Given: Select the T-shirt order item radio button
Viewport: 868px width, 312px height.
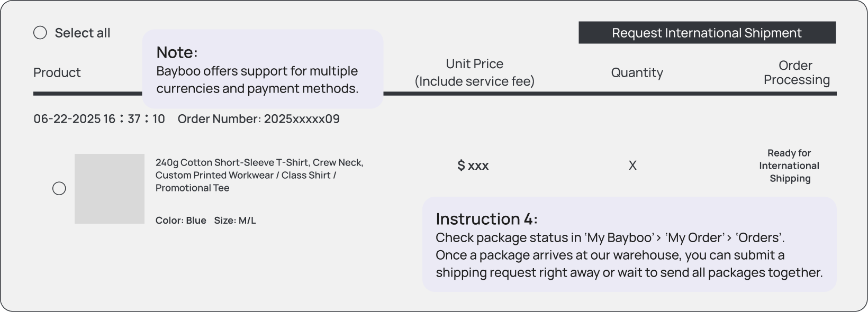Looking at the screenshot, I should coord(59,189).
